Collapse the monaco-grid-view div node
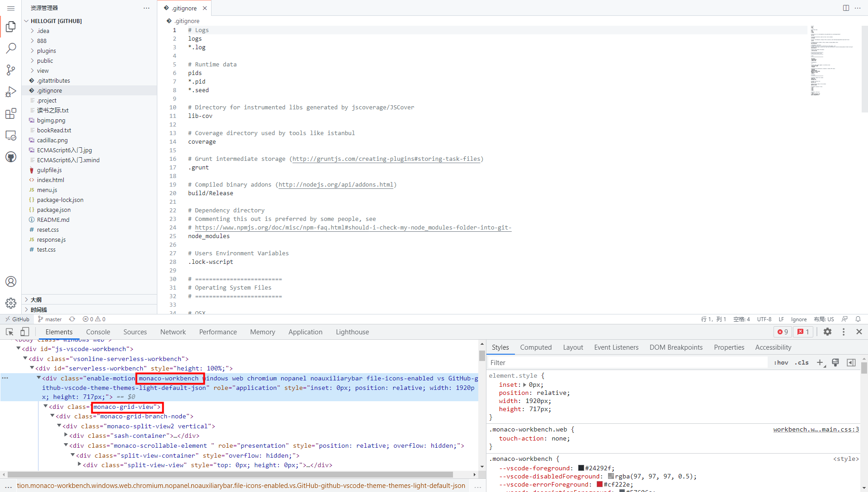Image resolution: width=868 pixels, height=492 pixels. (46, 407)
